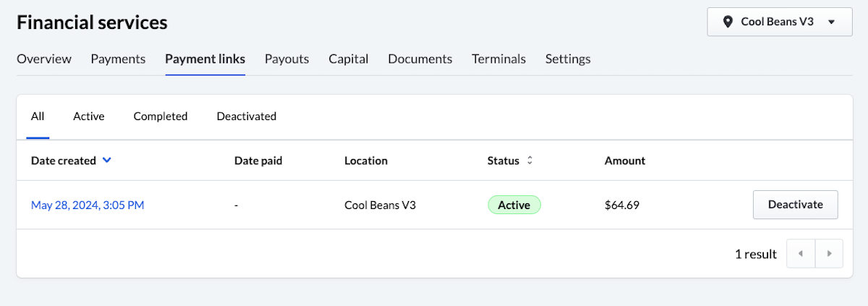The width and height of the screenshot is (868, 306).
Task: Toggle the Status column sort arrows
Action: pyautogui.click(x=529, y=161)
